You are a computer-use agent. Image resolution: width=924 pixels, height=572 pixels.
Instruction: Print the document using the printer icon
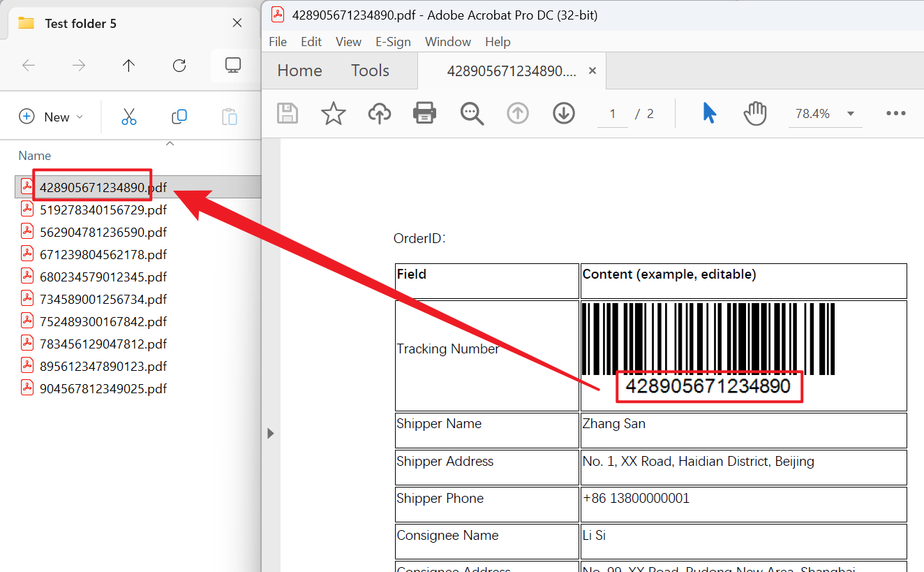pos(425,113)
